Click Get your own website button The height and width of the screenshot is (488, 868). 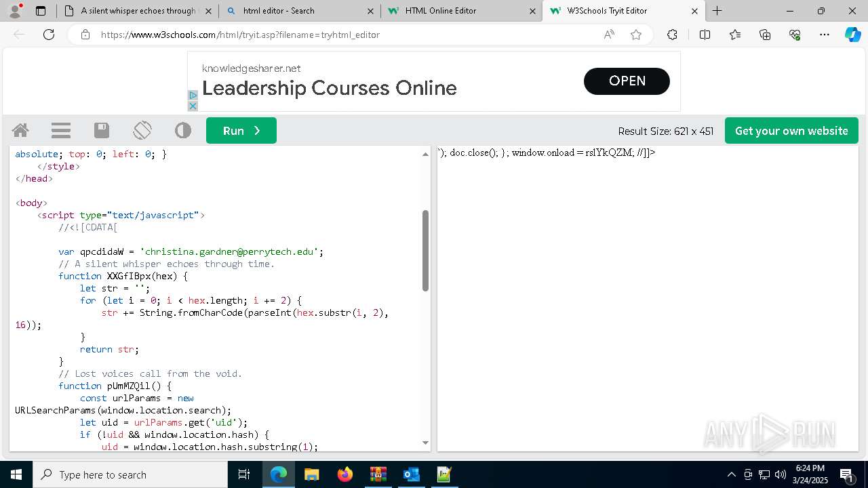click(791, 131)
